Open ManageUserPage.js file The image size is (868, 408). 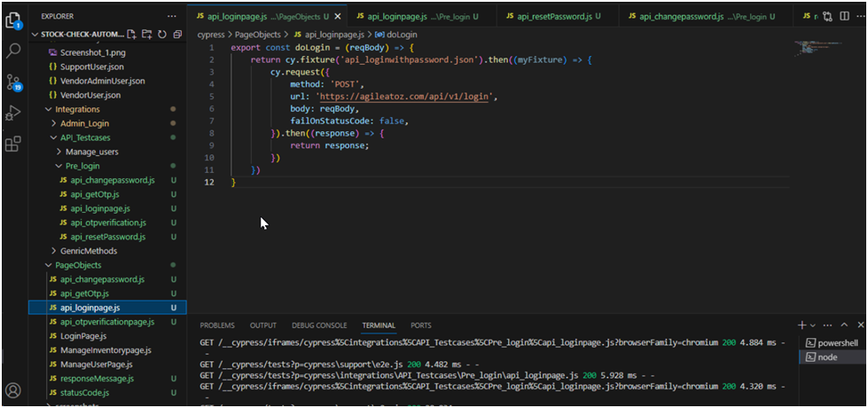[107, 365]
